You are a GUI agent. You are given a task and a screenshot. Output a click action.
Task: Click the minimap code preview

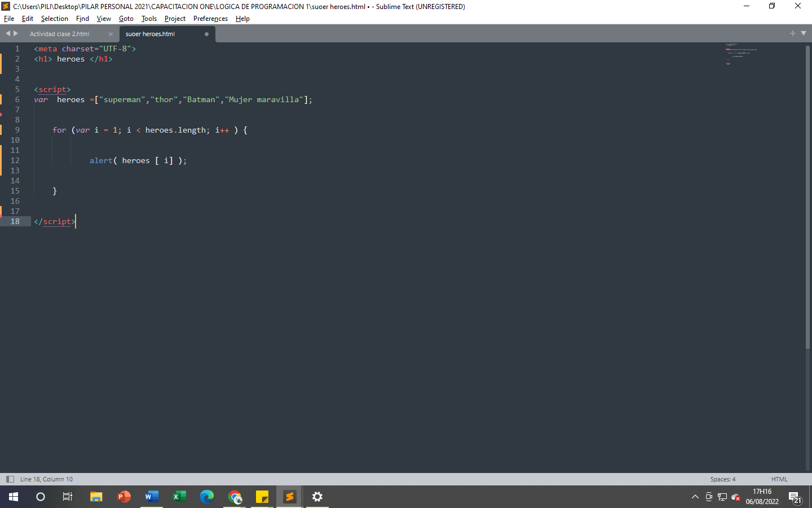tap(741, 54)
